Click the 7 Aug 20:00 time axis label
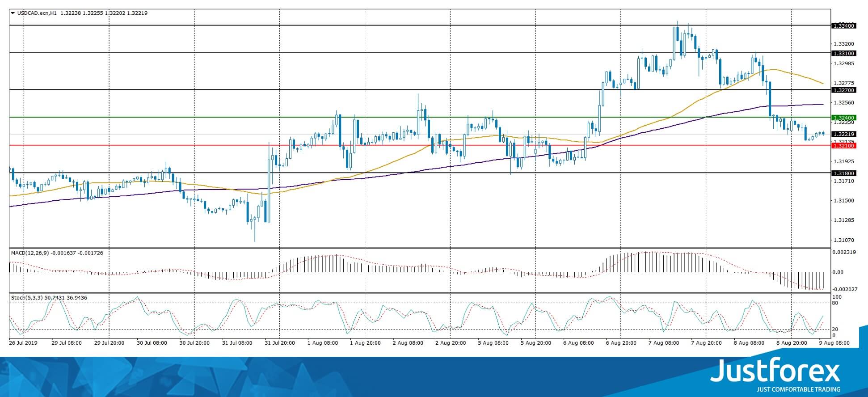This screenshot has height=397, width=868. point(706,343)
